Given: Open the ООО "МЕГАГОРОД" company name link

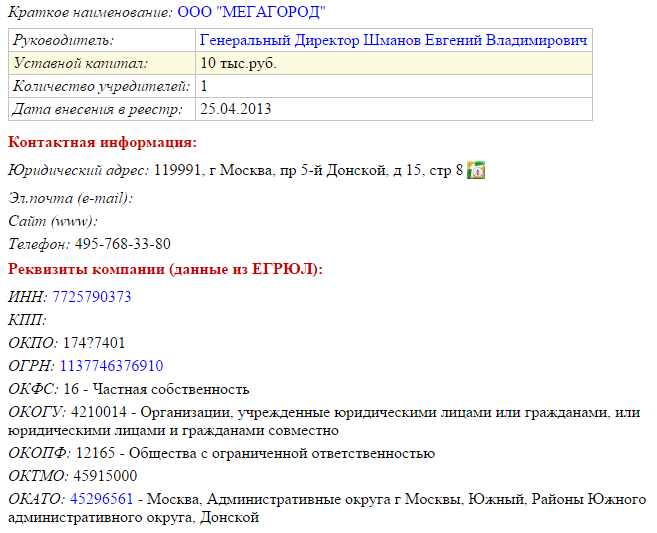Looking at the screenshot, I should tap(251, 12).
